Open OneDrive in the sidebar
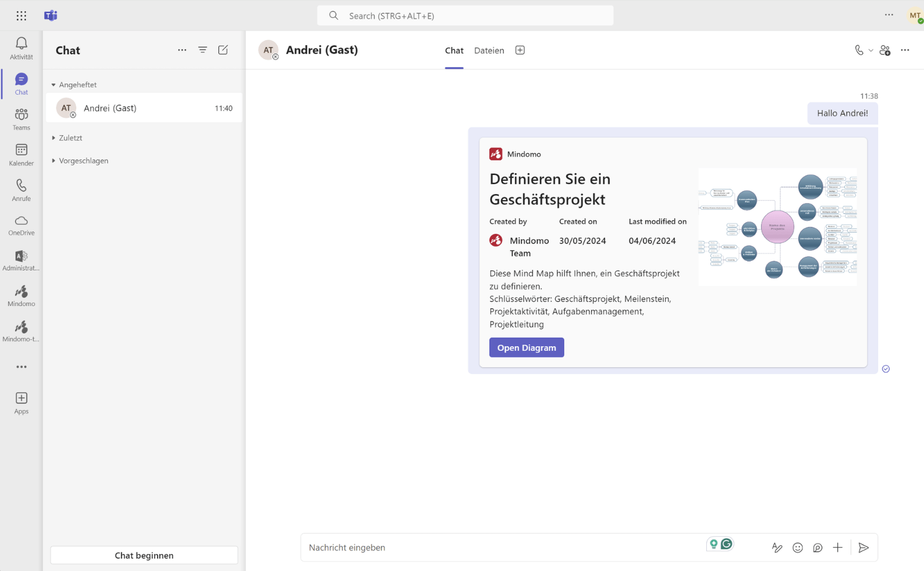The width and height of the screenshot is (924, 571). pyautogui.click(x=21, y=225)
